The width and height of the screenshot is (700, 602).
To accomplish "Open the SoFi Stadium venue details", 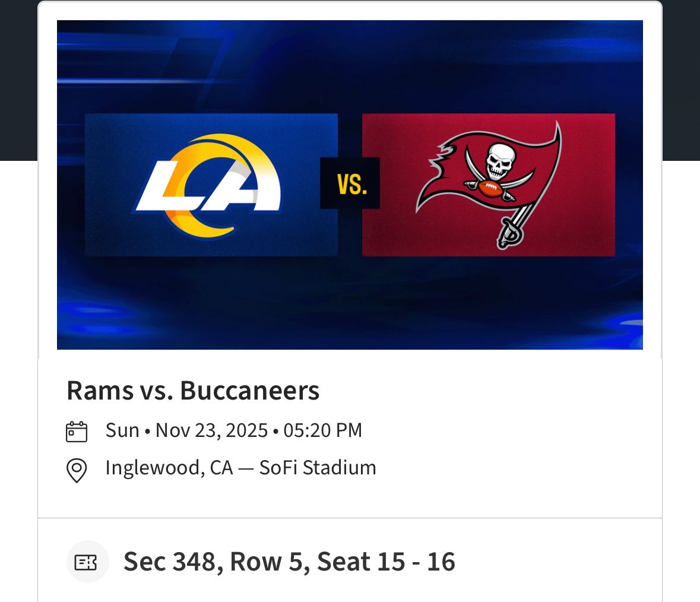I will 317,468.
